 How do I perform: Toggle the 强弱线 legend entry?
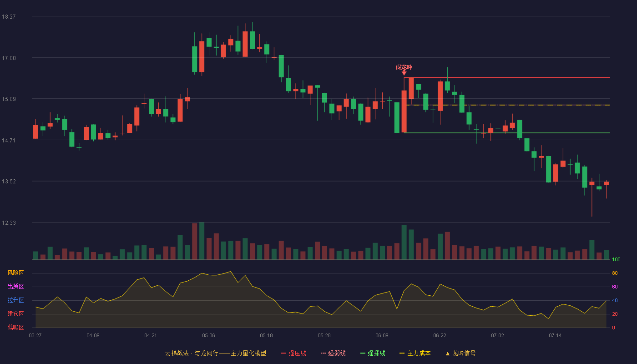(333, 353)
